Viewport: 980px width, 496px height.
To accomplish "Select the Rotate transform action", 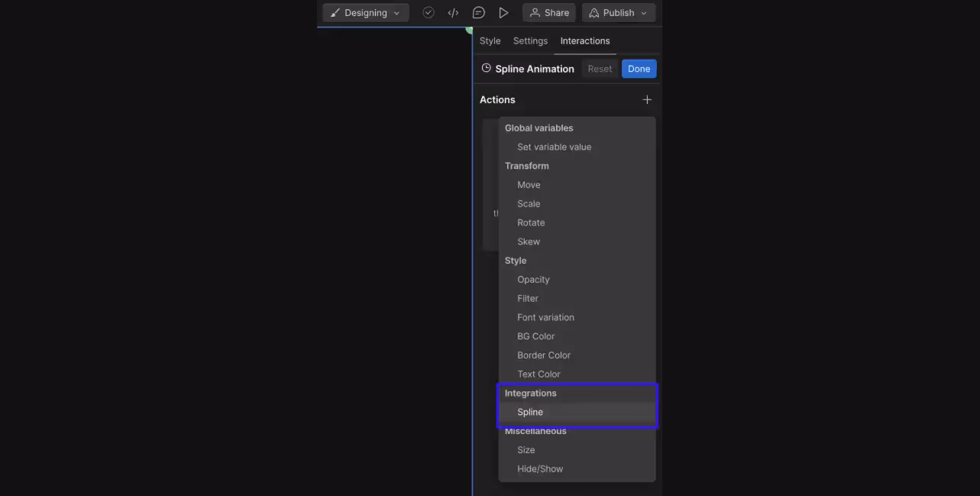I will (531, 222).
